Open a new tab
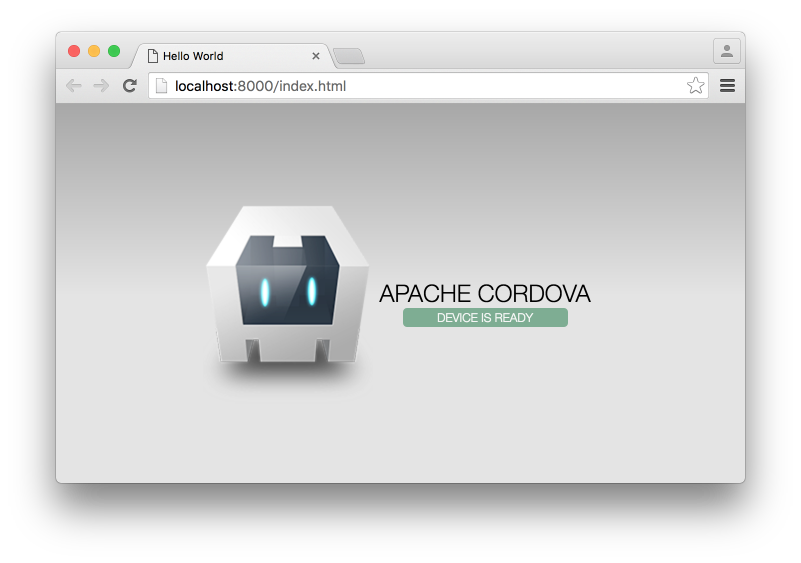 coord(349,56)
